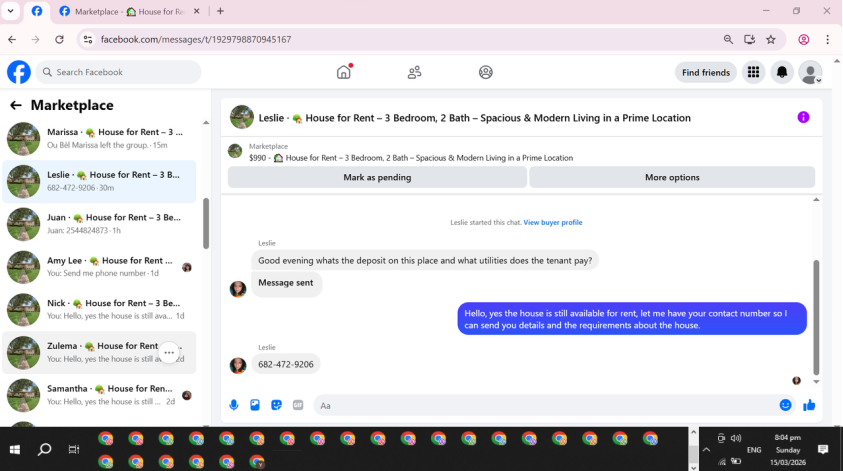Screen dimensions: 843x471
Task: Click the 'Message sent' bubble
Action: pos(285,283)
